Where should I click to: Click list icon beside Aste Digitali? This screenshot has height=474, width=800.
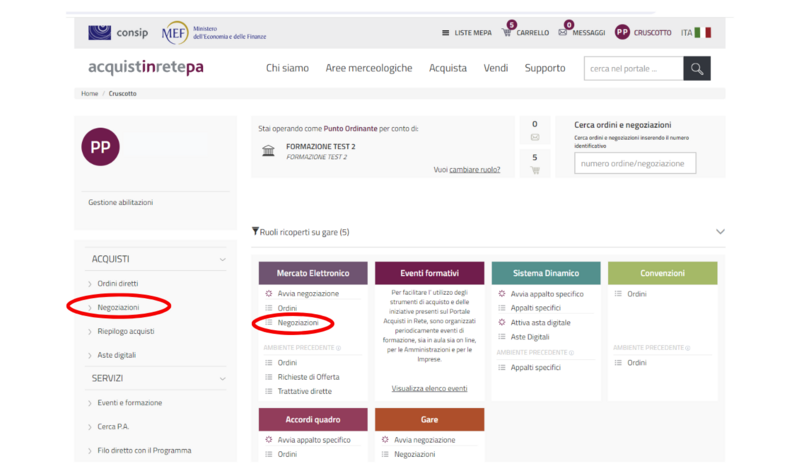[x=502, y=337]
